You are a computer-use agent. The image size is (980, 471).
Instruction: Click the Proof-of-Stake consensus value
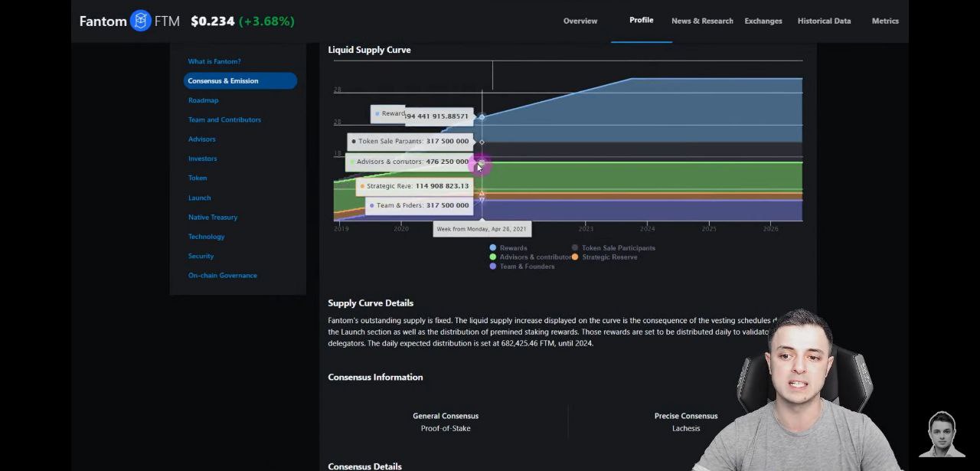[446, 428]
